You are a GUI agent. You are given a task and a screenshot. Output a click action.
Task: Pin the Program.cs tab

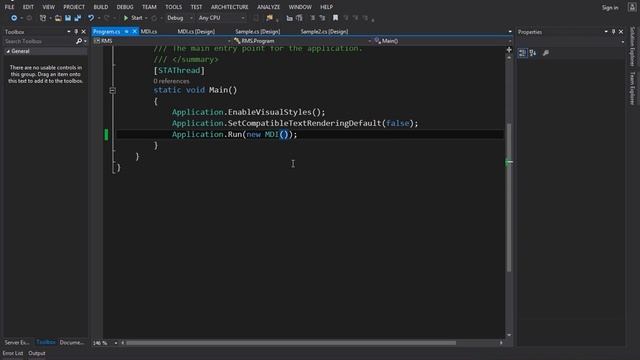(x=127, y=31)
